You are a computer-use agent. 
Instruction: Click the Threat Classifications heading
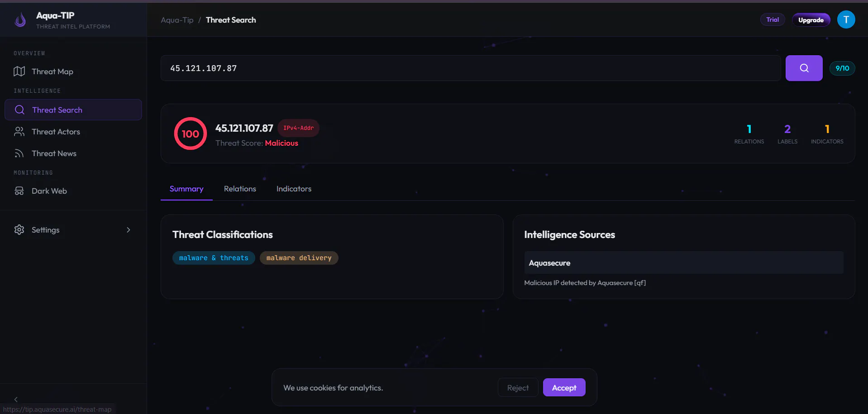pyautogui.click(x=223, y=235)
